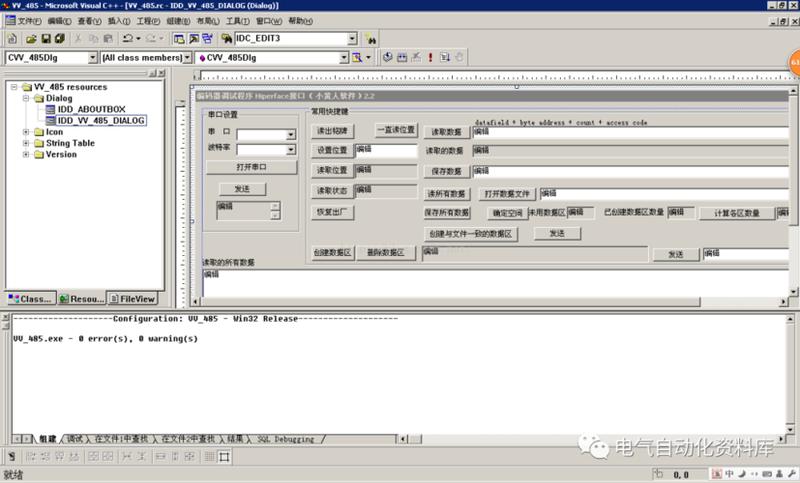800x483 pixels.
Task: Collapse the VV_485 resources tree root
Action: pos(14,87)
